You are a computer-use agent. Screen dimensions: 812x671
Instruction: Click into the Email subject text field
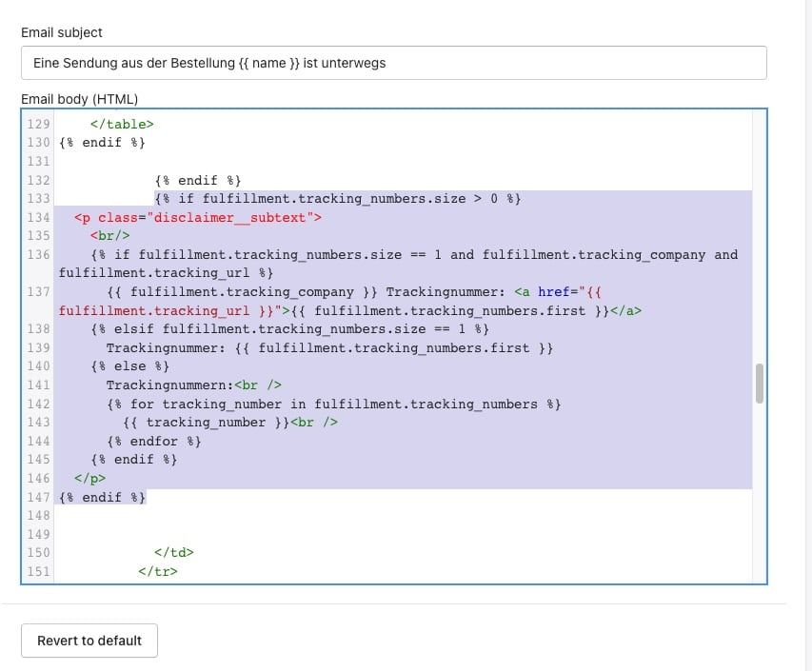[393, 63]
